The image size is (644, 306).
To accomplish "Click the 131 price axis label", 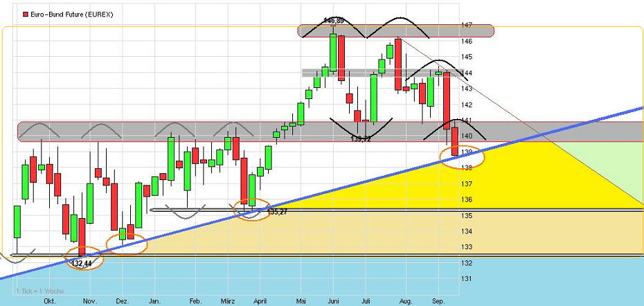I will click(467, 279).
